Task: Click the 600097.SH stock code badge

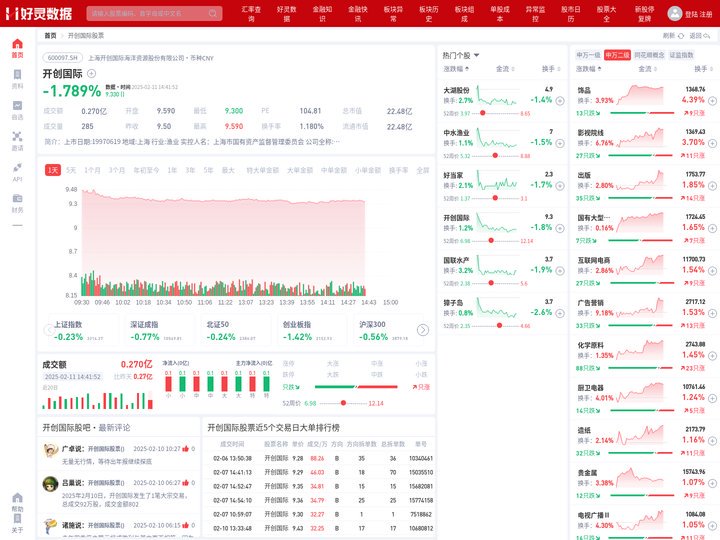Action: click(63, 58)
